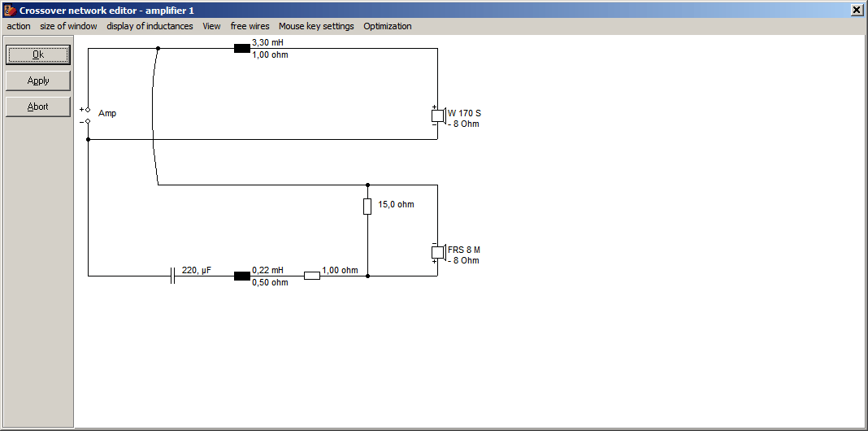
Task: Click the 3,30 mH value label
Action: [268, 42]
